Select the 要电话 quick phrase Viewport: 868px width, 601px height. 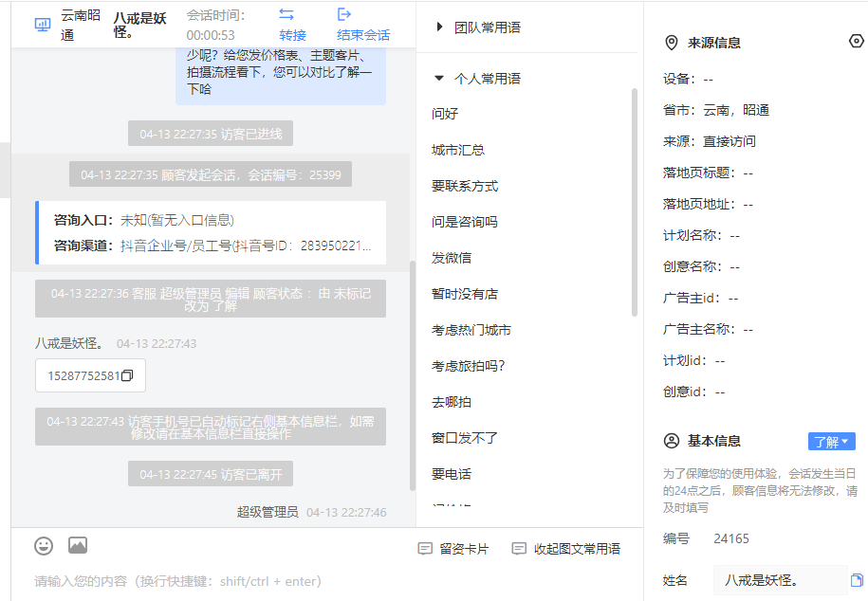(x=452, y=474)
